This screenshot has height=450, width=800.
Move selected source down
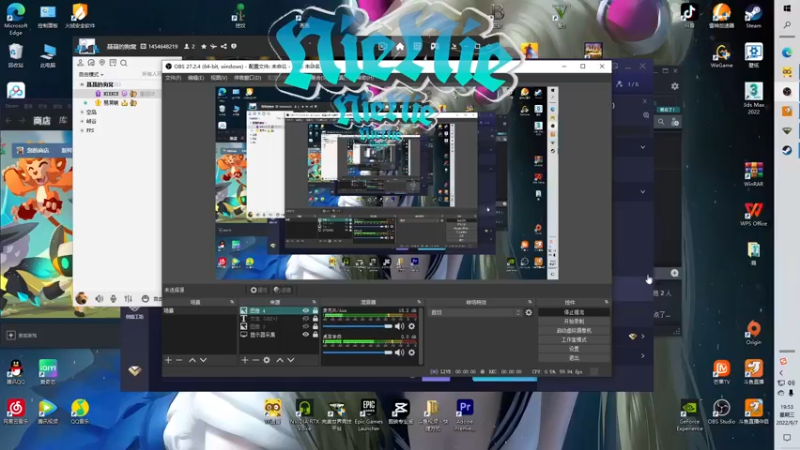pyautogui.click(x=291, y=360)
